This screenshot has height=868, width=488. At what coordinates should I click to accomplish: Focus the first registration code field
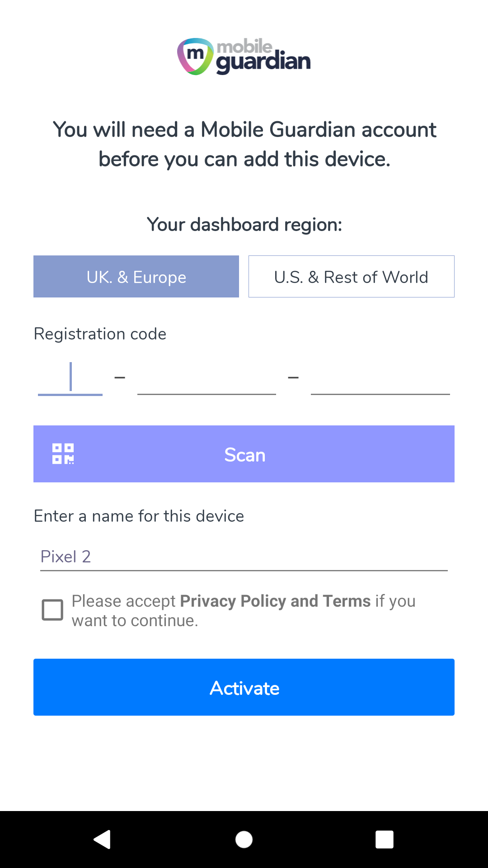pos(70,379)
